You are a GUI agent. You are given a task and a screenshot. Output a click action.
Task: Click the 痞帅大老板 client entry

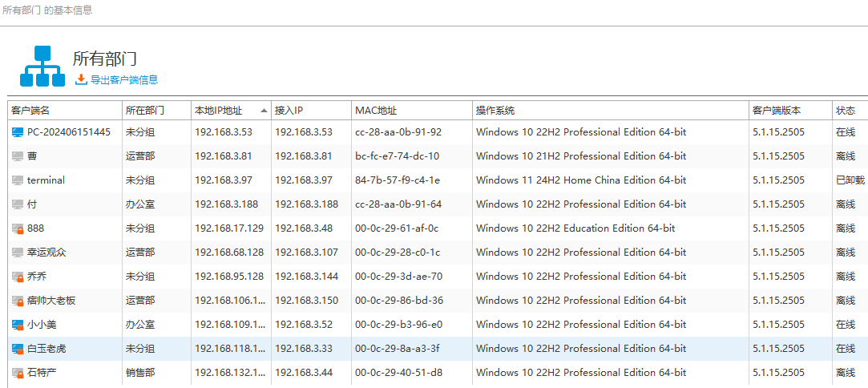pos(51,301)
